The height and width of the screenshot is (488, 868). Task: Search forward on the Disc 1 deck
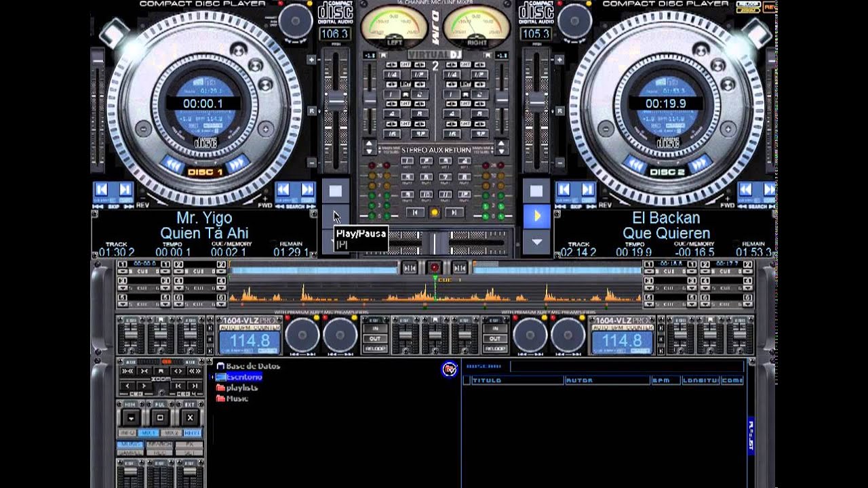(x=307, y=190)
